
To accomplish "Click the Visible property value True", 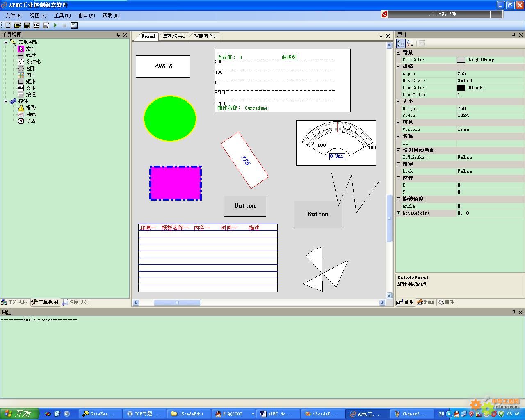I will pos(490,129).
